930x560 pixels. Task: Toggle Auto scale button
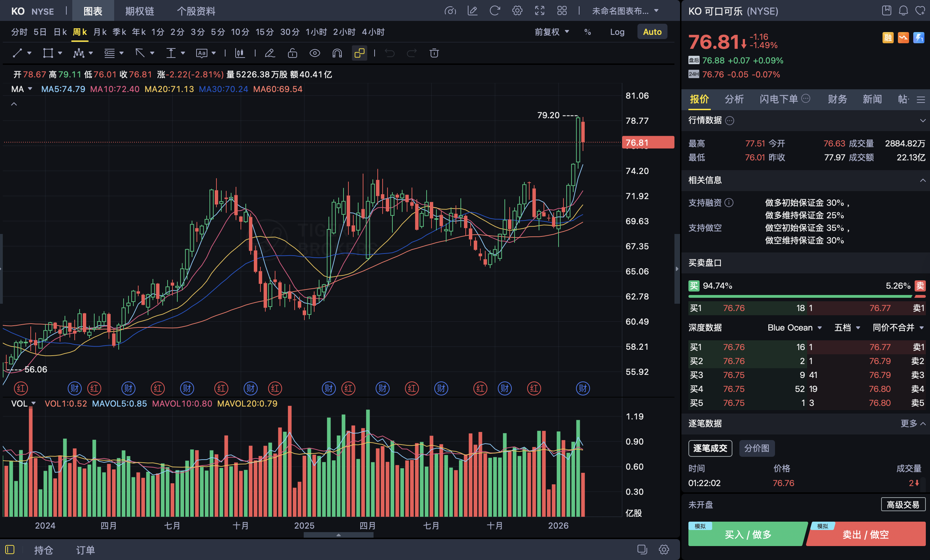(652, 32)
